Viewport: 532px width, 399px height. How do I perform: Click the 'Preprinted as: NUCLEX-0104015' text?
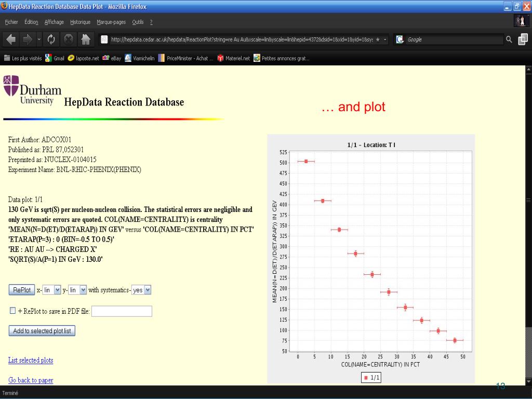tap(52, 159)
